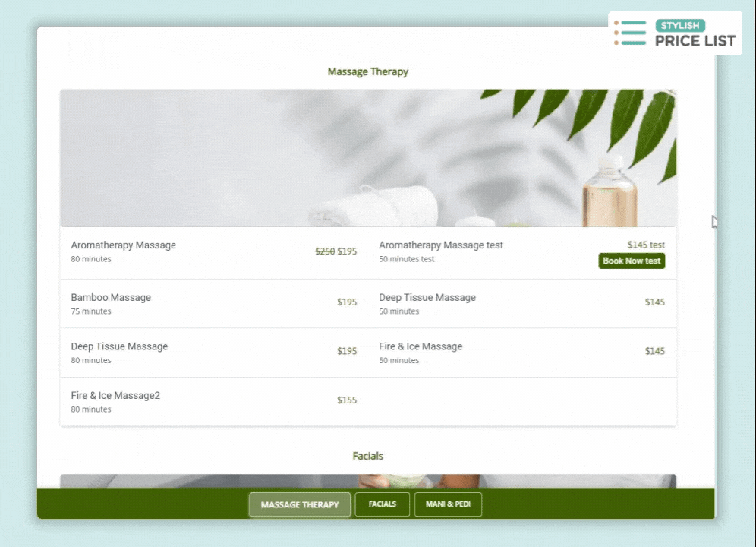This screenshot has width=756, height=547.
Task: Click the Fire & Ice Massage $145 price
Action: click(655, 351)
